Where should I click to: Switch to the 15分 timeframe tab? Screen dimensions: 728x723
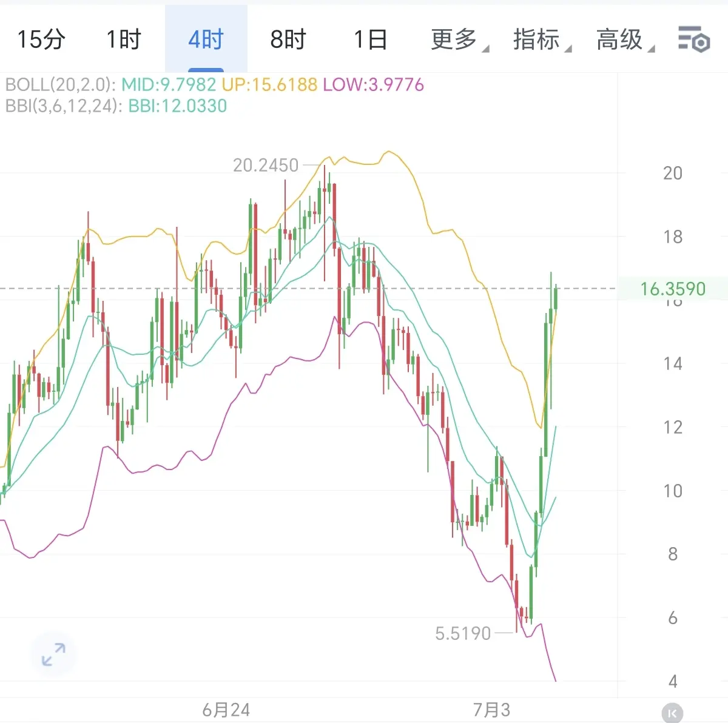tap(41, 39)
